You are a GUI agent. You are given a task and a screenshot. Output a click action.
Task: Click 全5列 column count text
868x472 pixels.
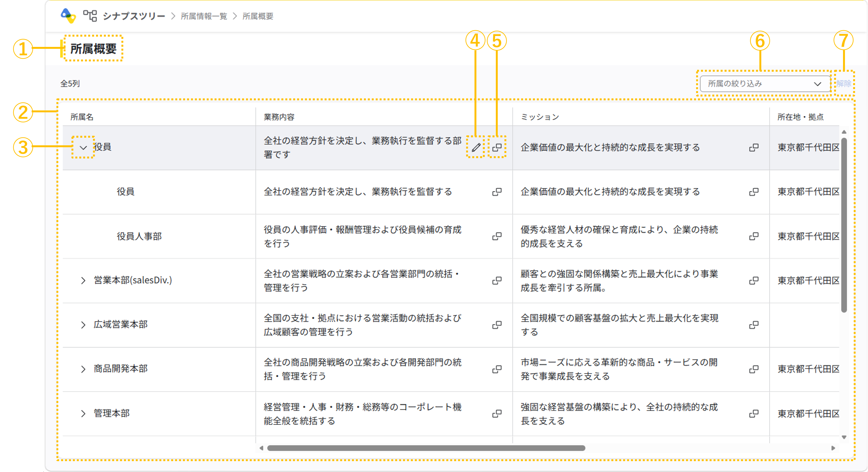pos(70,84)
